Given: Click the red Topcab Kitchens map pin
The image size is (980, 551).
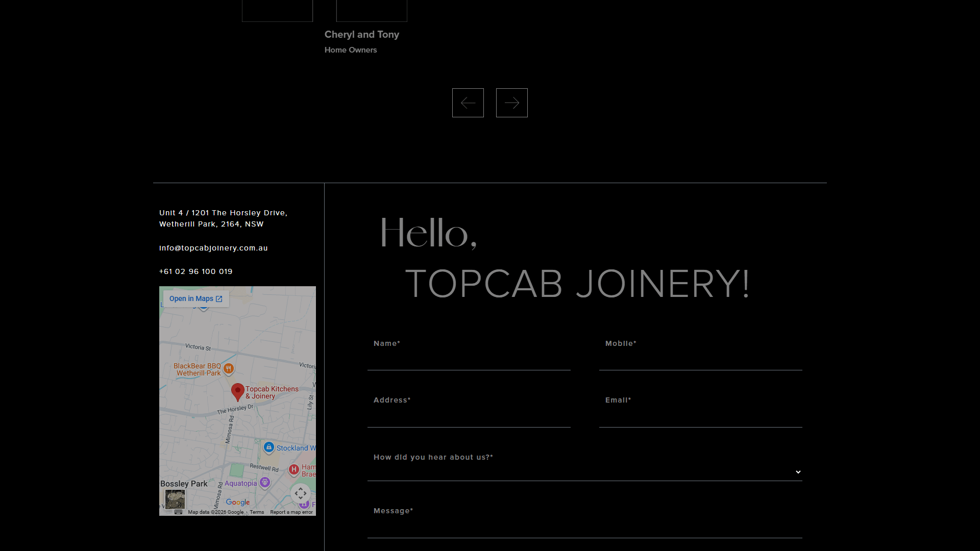Looking at the screenshot, I should point(237,391).
